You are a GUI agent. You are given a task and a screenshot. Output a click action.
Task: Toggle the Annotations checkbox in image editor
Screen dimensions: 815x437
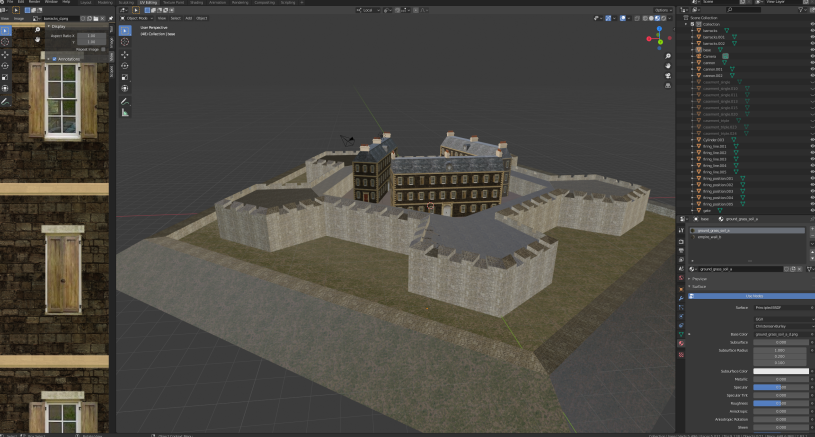click(x=55, y=59)
